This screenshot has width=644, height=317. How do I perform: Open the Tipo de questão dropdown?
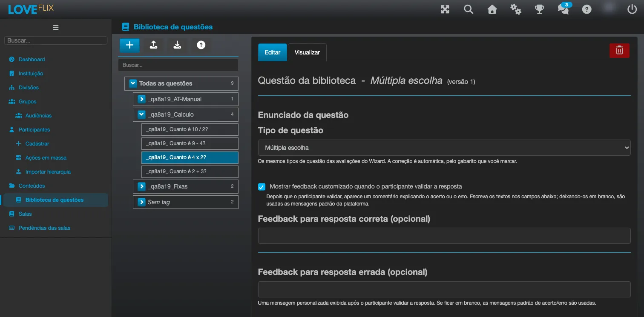click(444, 148)
